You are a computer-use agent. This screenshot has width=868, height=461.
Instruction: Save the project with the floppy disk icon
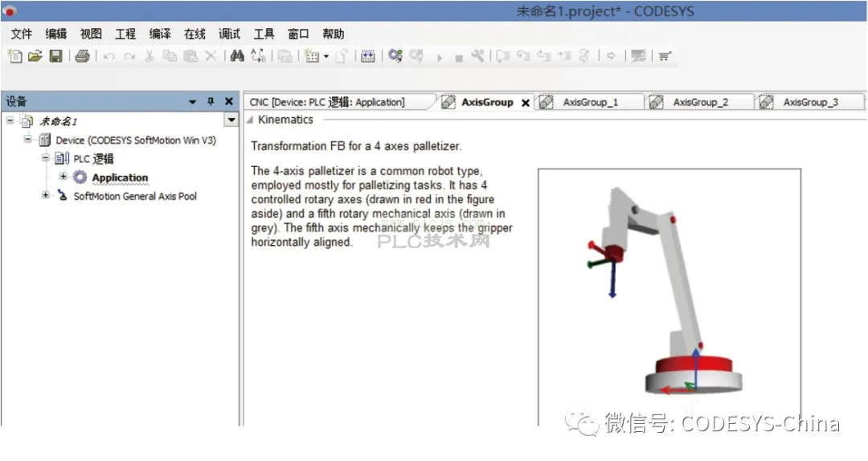pyautogui.click(x=56, y=56)
